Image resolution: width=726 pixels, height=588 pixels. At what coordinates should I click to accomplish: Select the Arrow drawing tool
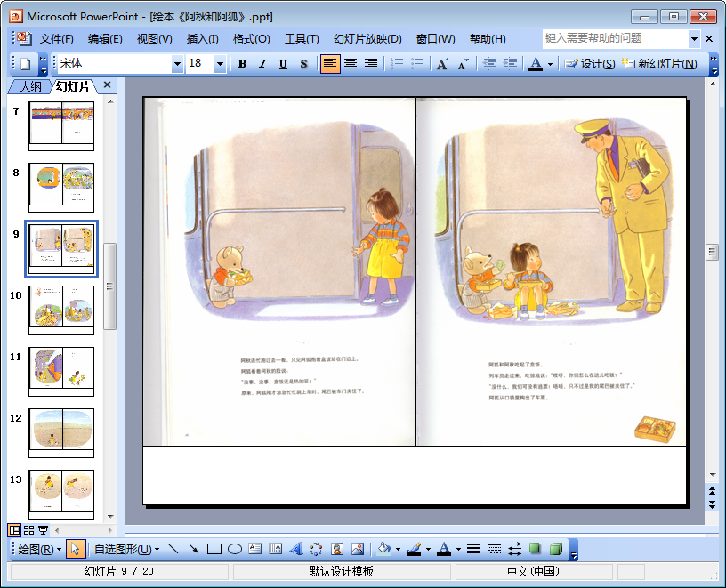point(194,550)
